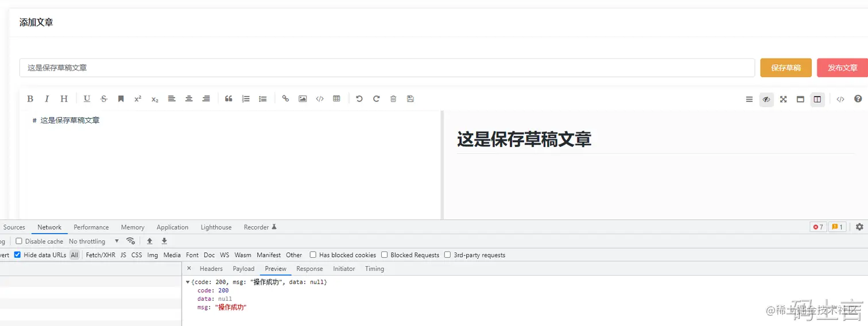
Task: Click 保存草稿 save draft button
Action: click(x=786, y=68)
